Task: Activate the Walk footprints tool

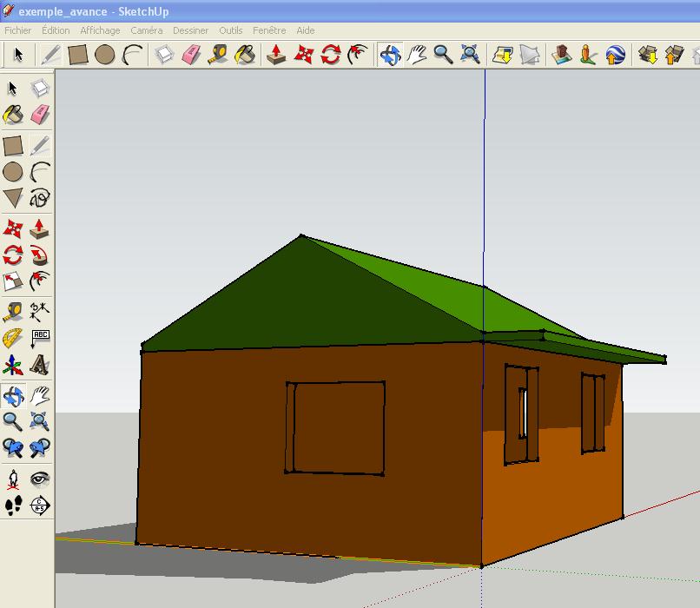Action: pyautogui.click(x=13, y=506)
